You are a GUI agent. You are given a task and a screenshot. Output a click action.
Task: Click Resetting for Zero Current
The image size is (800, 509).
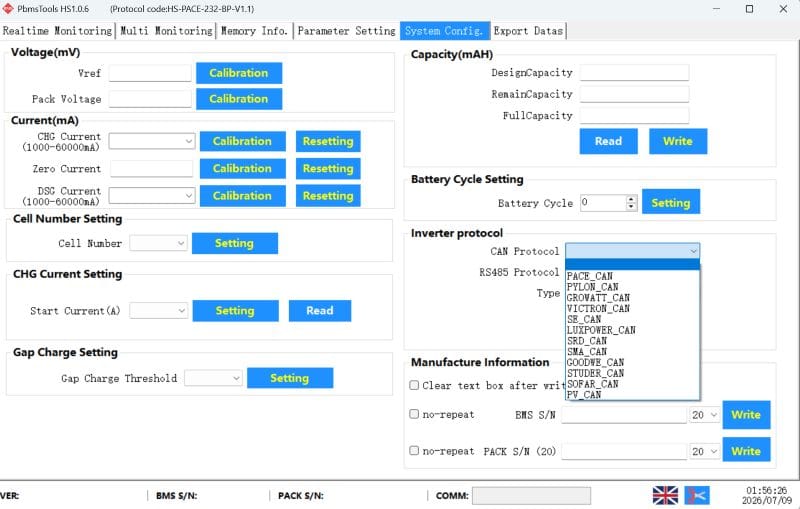pos(328,168)
